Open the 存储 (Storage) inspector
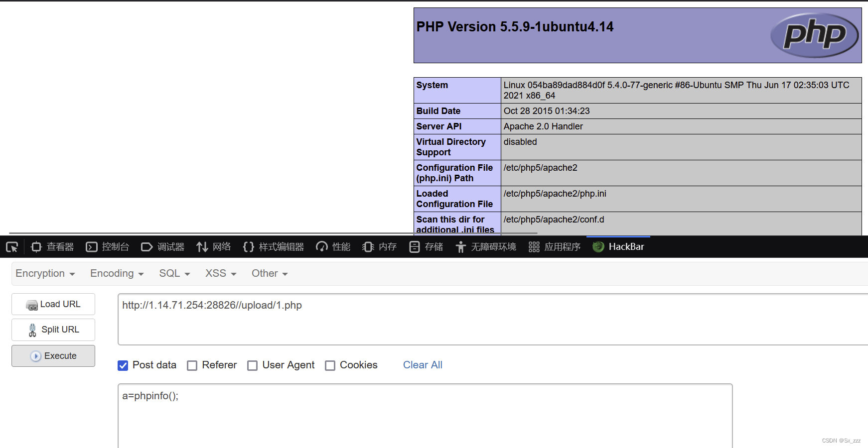 point(426,246)
